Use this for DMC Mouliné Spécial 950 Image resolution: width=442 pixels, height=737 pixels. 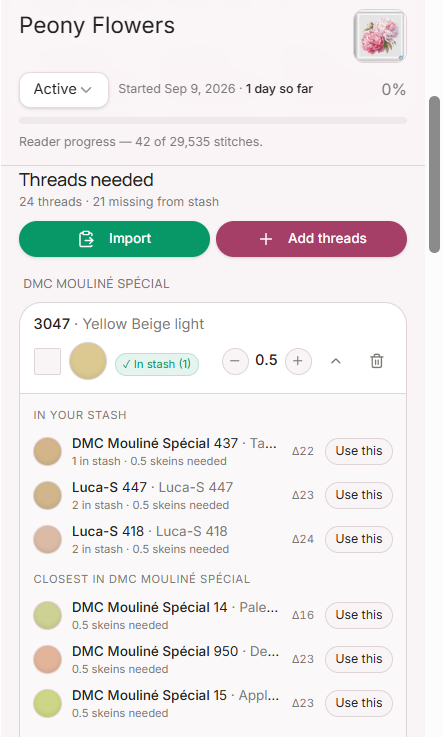tap(359, 659)
